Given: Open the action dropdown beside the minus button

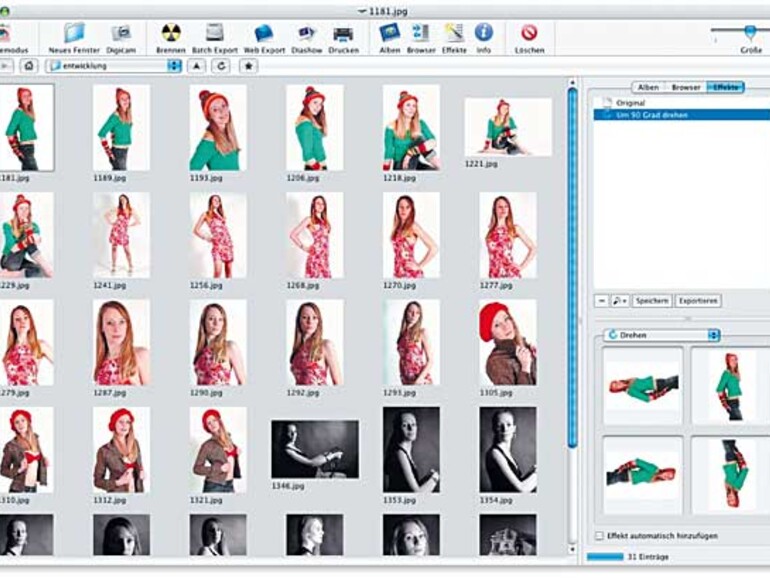Looking at the screenshot, I should coord(622,300).
